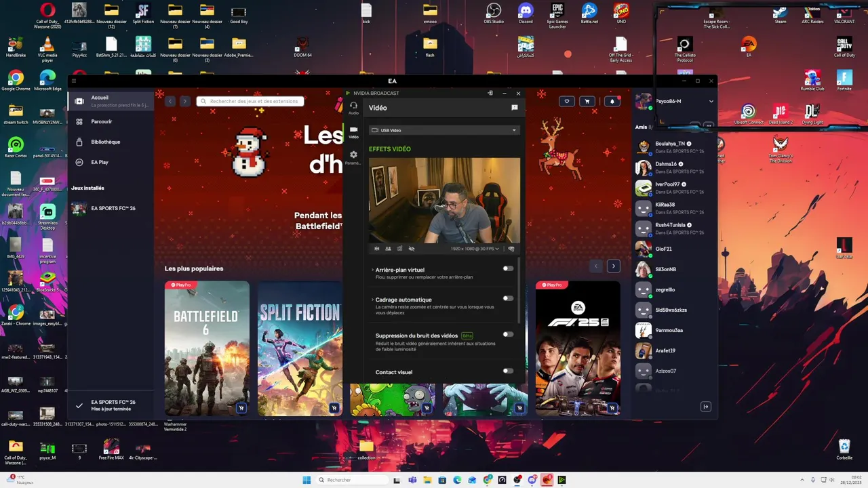Screen dimensions: 868x488
Task: Open F1 25 game card
Action: [578, 348]
